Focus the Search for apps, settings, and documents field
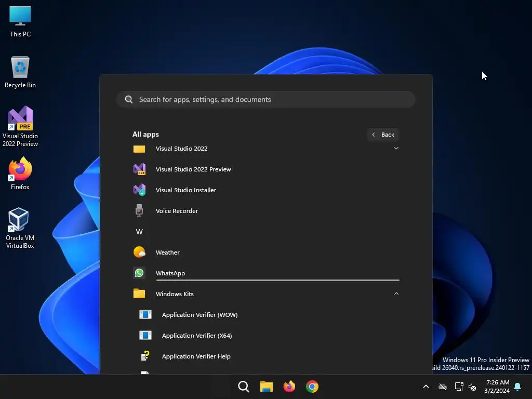 point(265,99)
